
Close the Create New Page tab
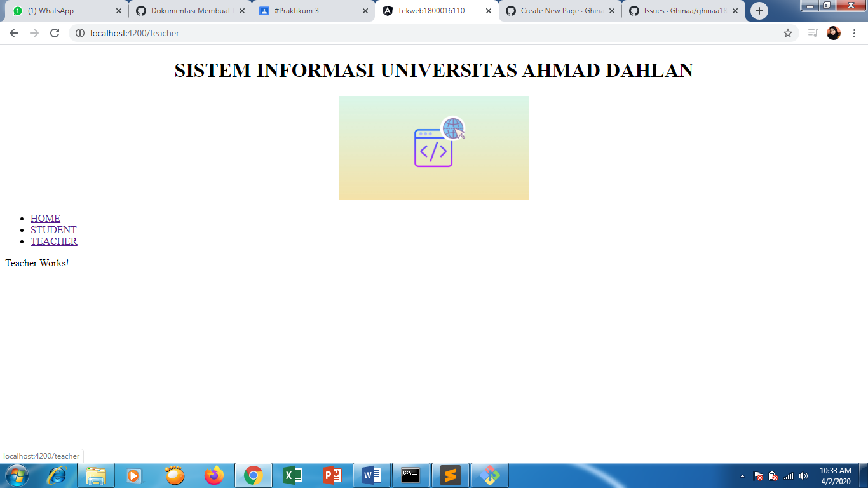tap(611, 11)
